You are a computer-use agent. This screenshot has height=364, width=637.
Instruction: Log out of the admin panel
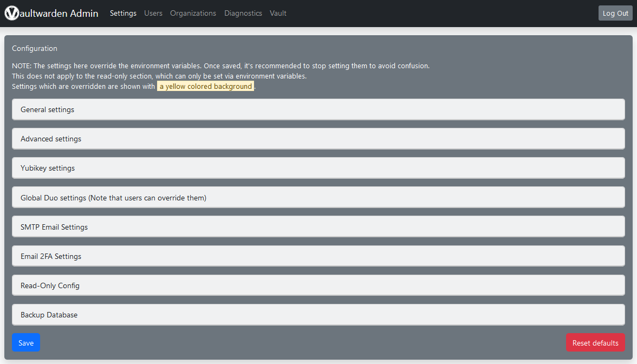(615, 12)
